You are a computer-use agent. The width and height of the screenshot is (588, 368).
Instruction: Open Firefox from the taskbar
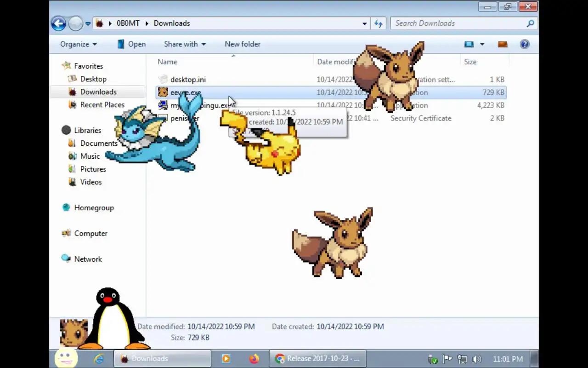pyautogui.click(x=254, y=359)
